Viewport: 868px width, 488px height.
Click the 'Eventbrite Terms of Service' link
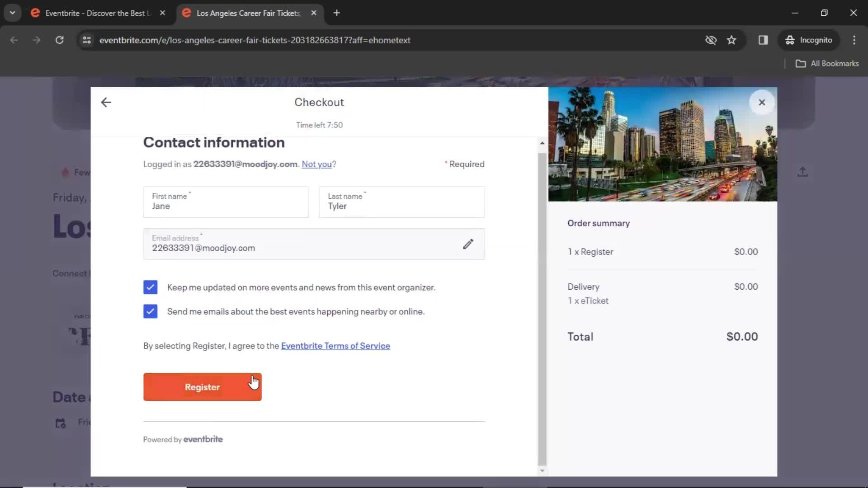(x=335, y=346)
